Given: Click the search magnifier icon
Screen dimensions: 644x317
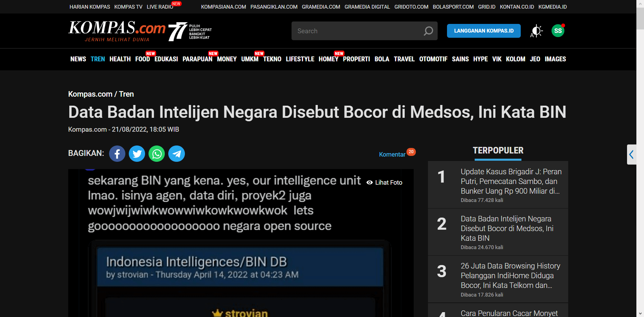Looking at the screenshot, I should coord(428,31).
